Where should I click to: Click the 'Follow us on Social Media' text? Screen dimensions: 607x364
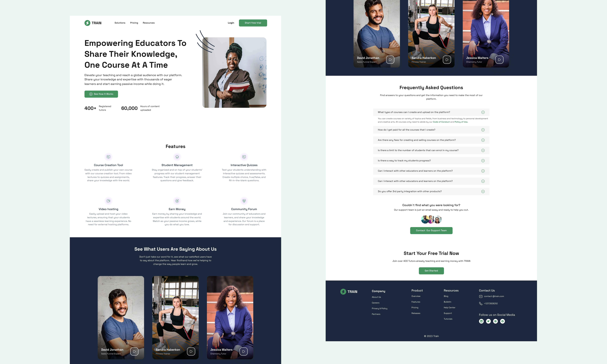click(497, 315)
